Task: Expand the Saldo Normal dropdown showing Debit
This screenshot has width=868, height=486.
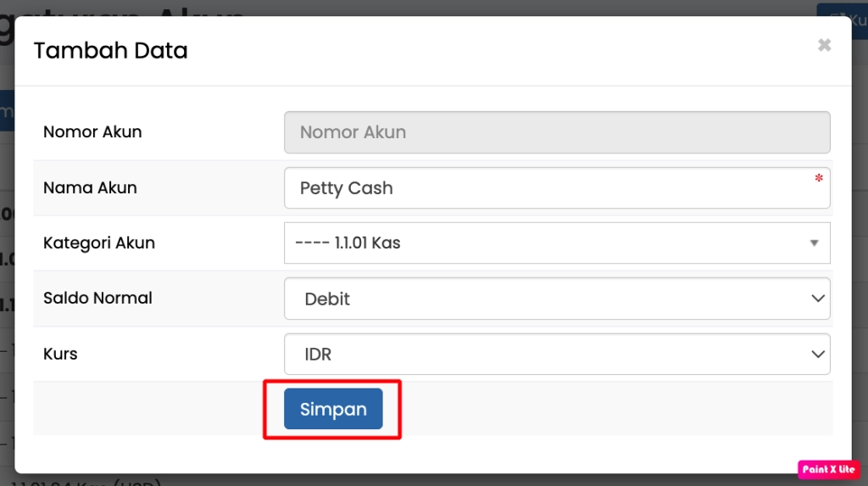Action: pos(556,299)
